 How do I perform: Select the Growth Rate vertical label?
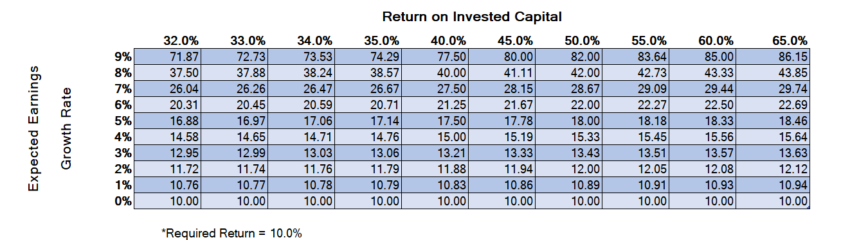[x=66, y=128]
